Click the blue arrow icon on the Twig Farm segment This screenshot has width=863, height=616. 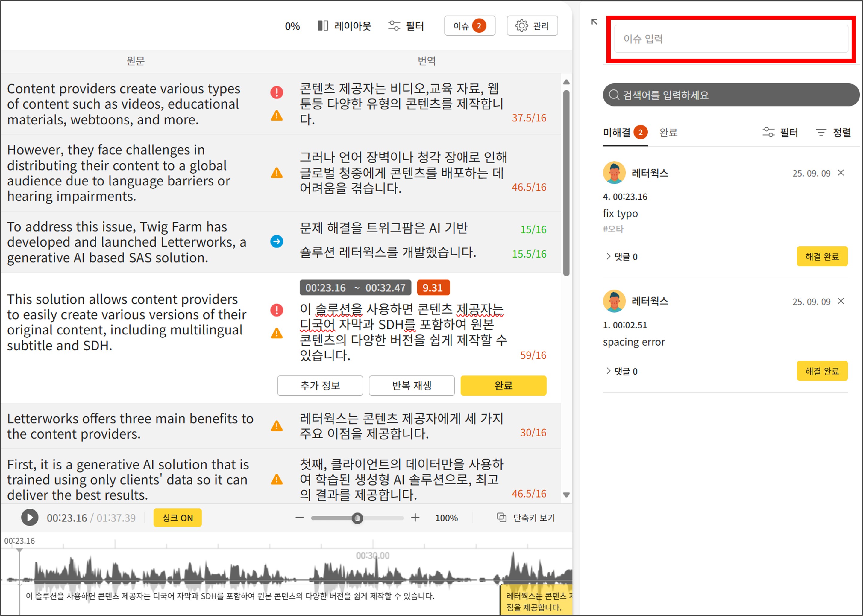point(277,241)
